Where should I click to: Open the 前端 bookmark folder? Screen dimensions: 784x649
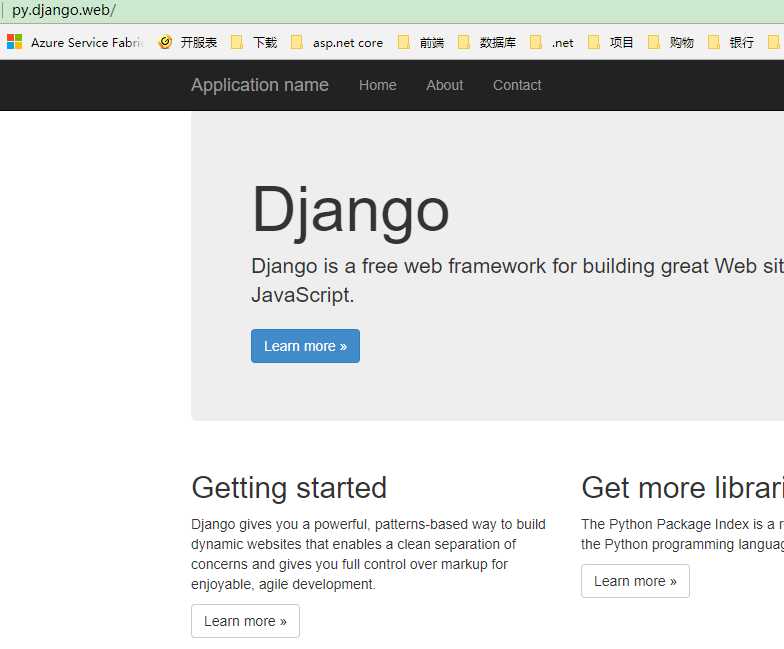point(421,42)
